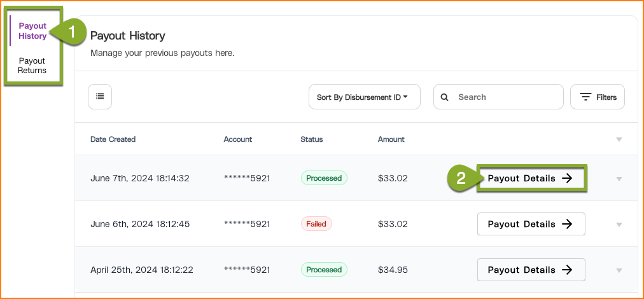Screen dimensions: 644x299
Task: Expand the June 7th payout row
Action: pyautogui.click(x=619, y=179)
